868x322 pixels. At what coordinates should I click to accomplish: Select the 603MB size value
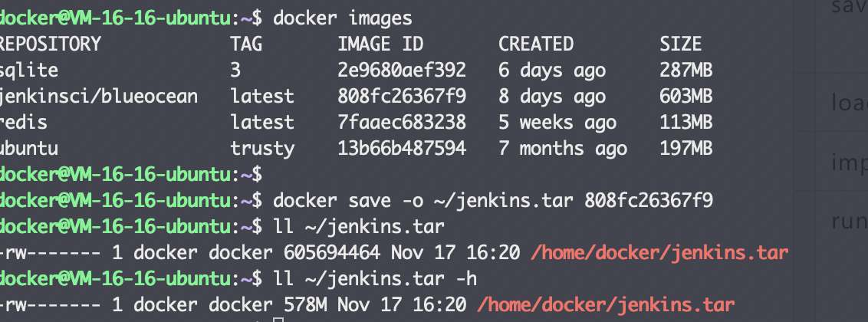[x=686, y=97]
